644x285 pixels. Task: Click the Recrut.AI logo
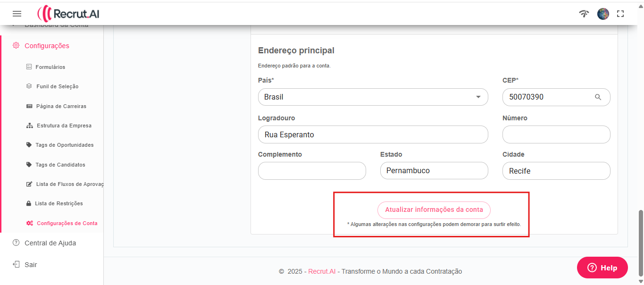pos(68,14)
